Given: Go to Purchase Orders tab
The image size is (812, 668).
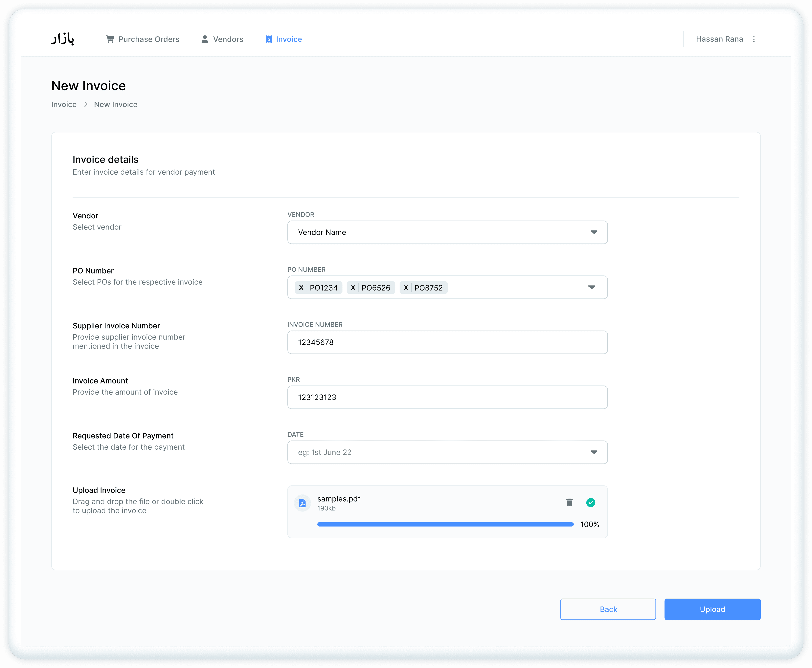Looking at the screenshot, I should [143, 39].
